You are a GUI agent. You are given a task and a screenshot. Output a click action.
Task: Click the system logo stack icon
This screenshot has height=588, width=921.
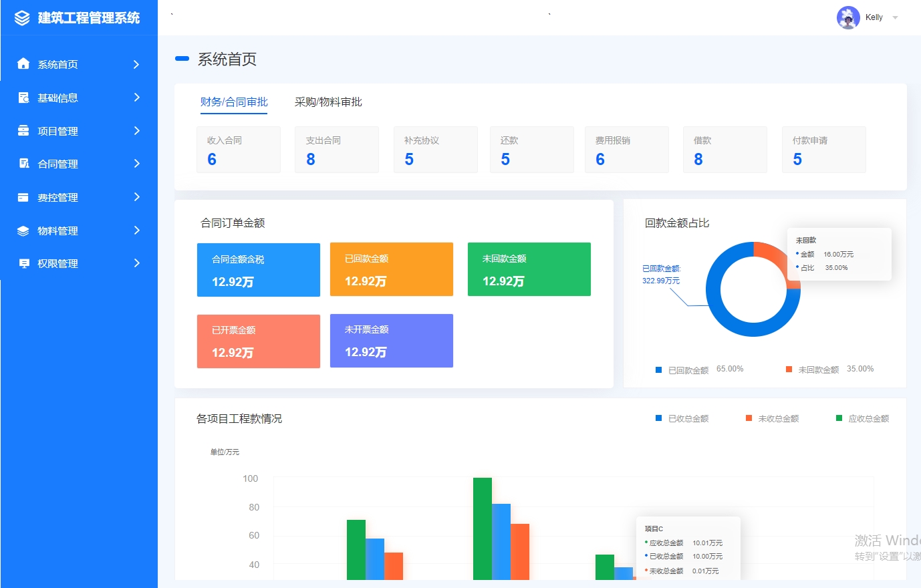[x=22, y=18]
